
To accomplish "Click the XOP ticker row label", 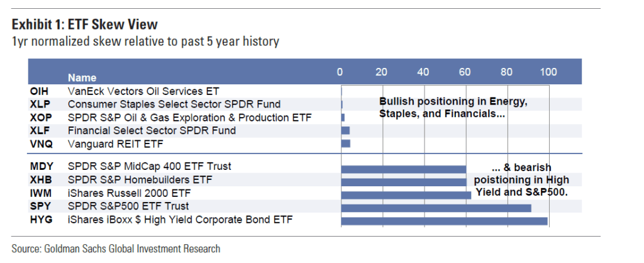I will 40,118.
